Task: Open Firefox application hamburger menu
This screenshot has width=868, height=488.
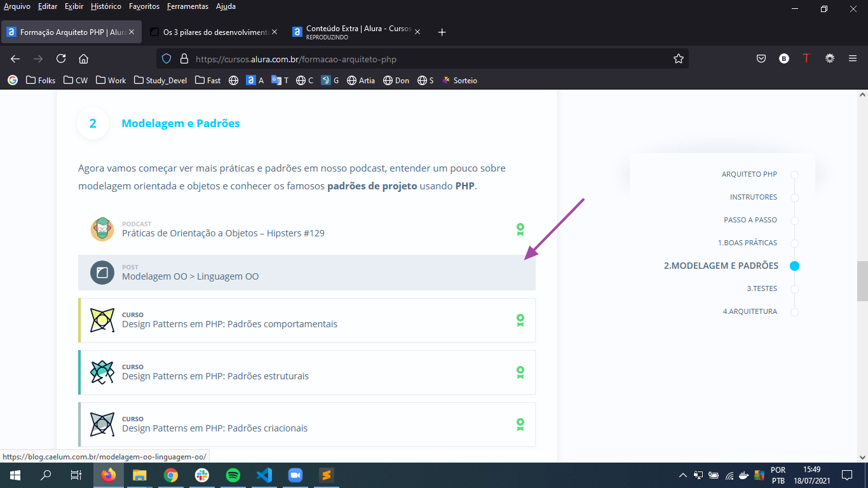Action: pyautogui.click(x=853, y=58)
